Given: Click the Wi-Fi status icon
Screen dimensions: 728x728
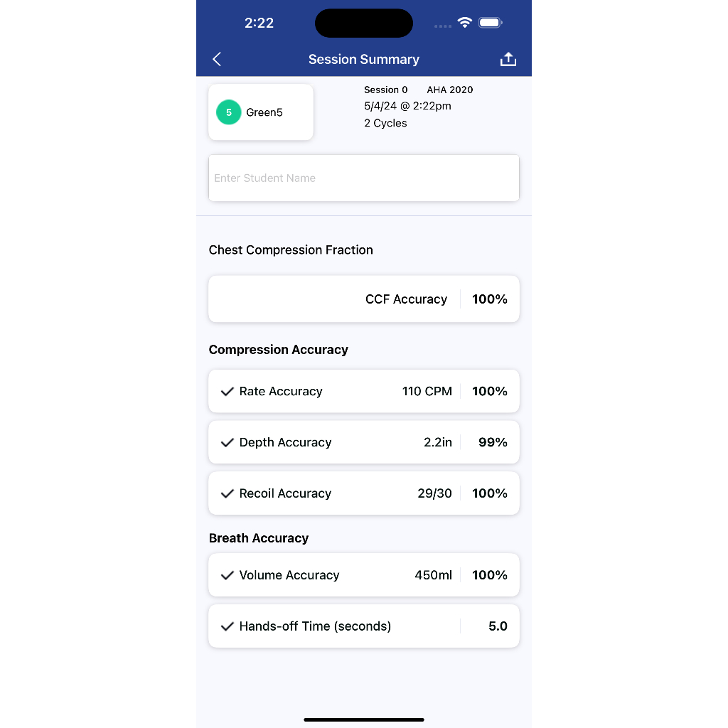Looking at the screenshot, I should tap(465, 23).
